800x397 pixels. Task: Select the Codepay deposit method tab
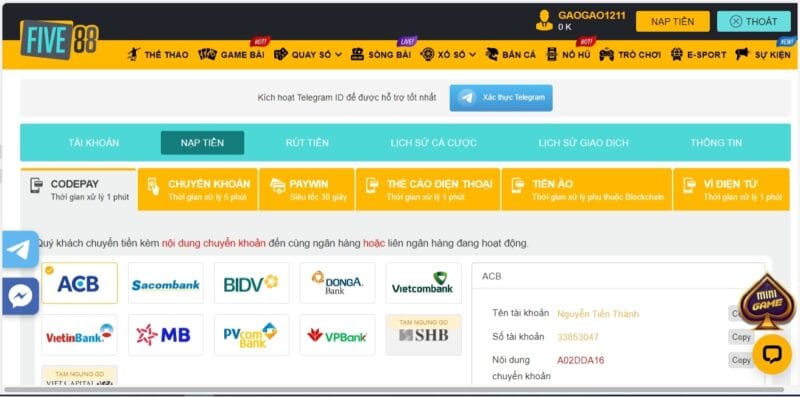[79, 189]
